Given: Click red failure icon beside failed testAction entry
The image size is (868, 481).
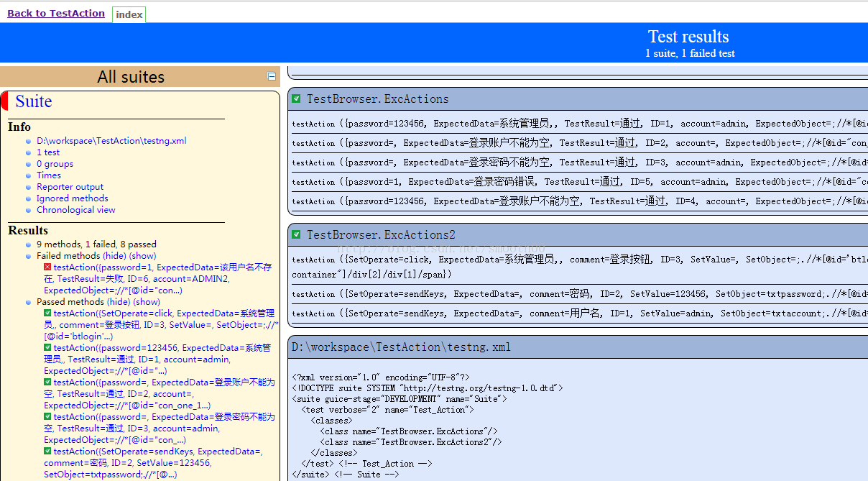Looking at the screenshot, I should tap(47, 267).
